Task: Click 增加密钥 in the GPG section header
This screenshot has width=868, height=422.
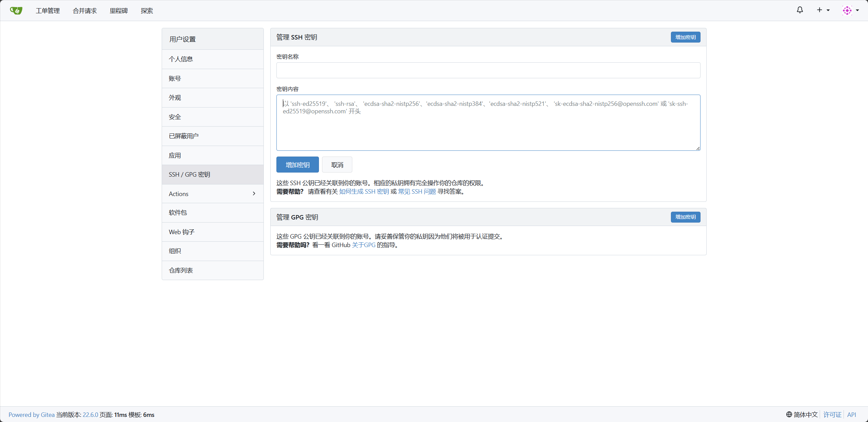Action: click(x=685, y=217)
